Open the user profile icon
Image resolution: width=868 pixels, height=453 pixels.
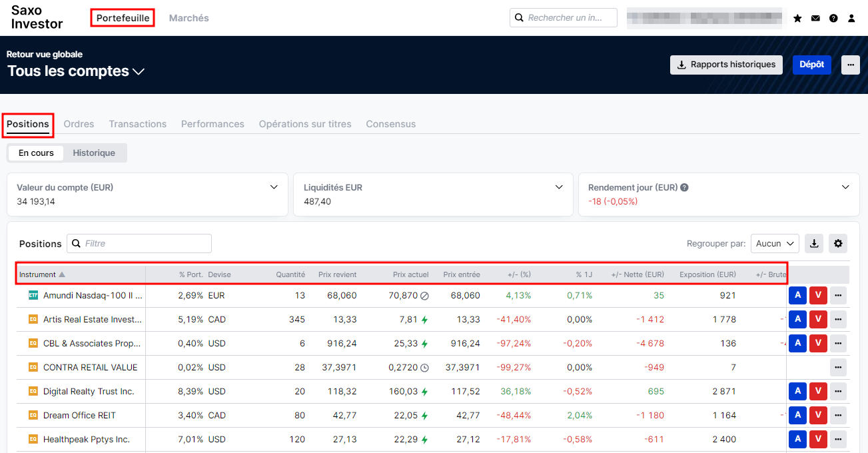(x=851, y=19)
